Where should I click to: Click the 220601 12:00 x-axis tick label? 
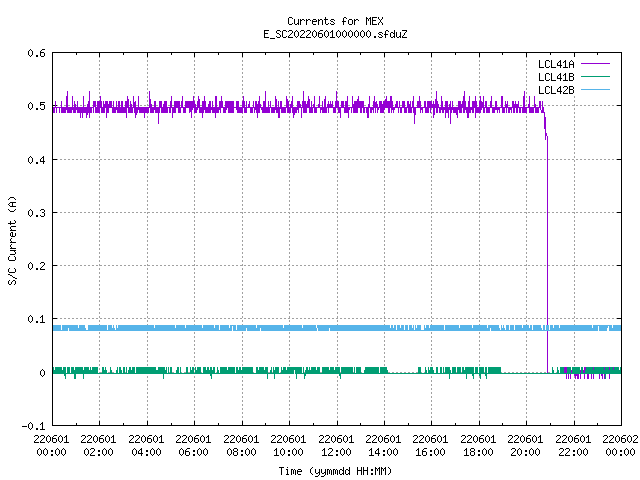coord(336,446)
